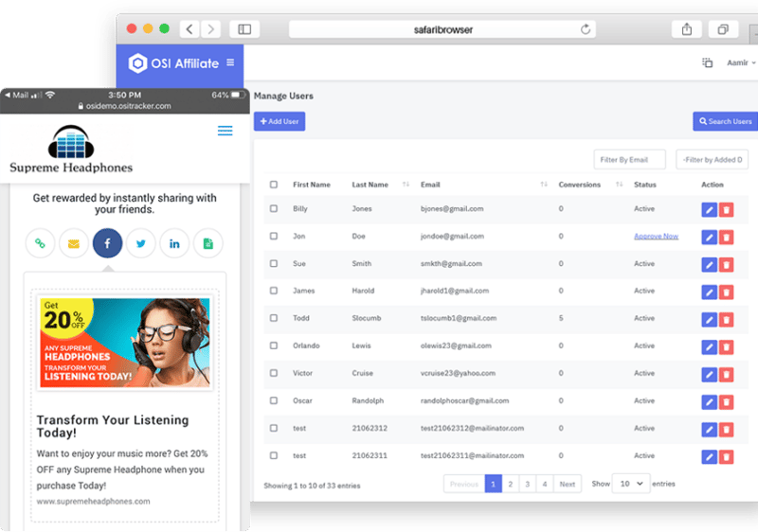Go to page 3 of users
758x532 pixels.
pyautogui.click(x=528, y=485)
